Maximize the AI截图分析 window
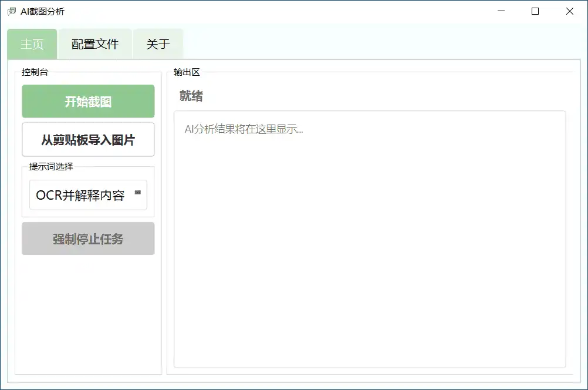Screen dimensions: 588x390 [535, 11]
